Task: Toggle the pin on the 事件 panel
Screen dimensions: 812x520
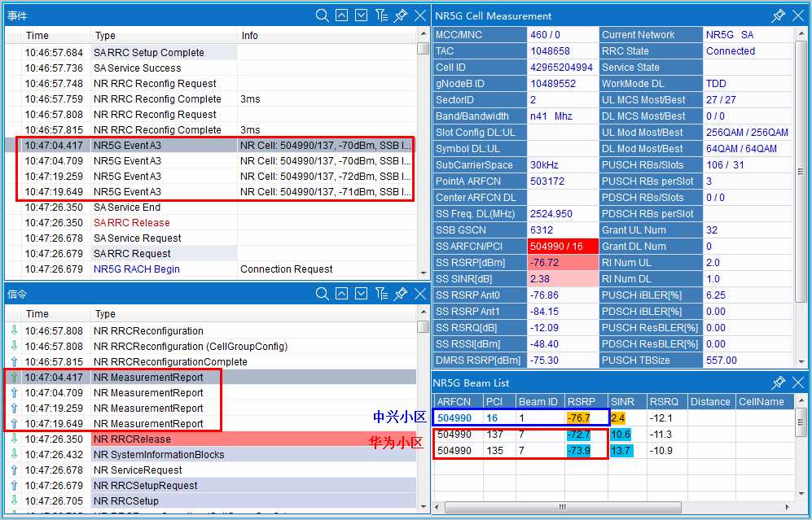Action: click(401, 15)
